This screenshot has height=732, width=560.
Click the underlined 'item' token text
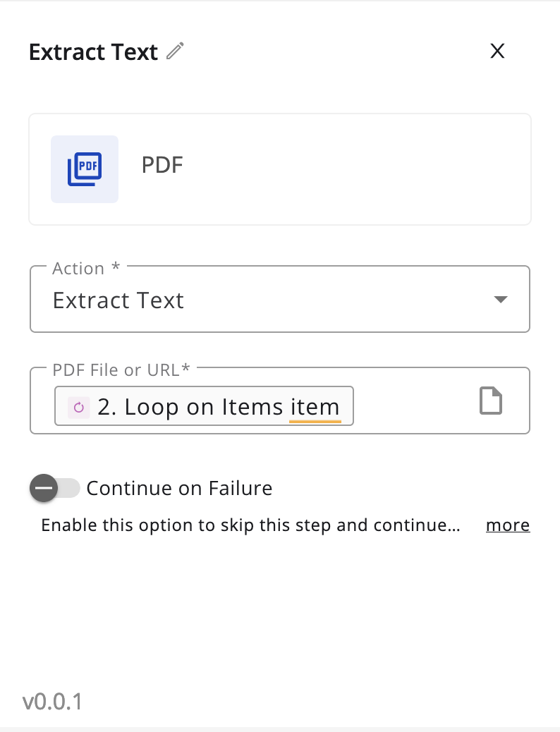(315, 407)
